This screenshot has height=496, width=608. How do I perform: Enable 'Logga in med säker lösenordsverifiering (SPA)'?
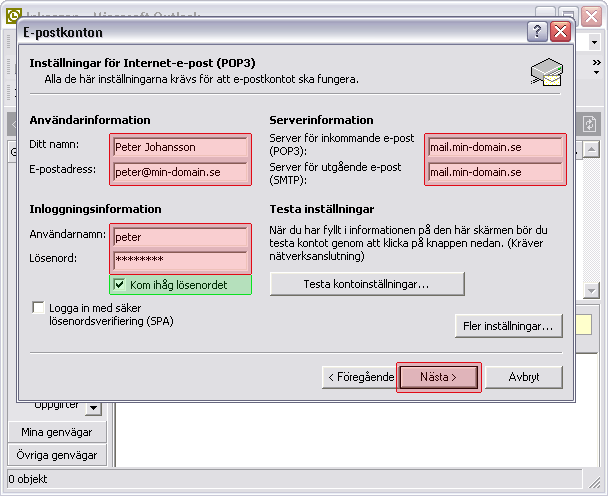[39, 307]
